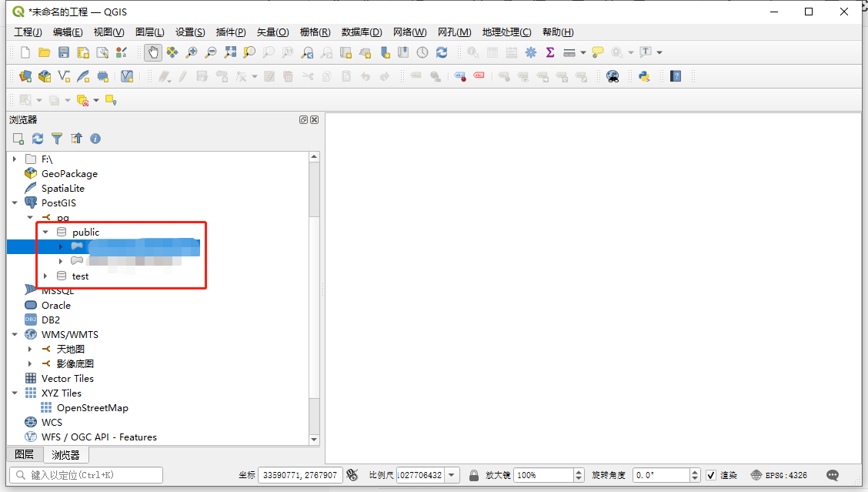Image resolution: width=868 pixels, height=492 pixels.
Task: Select the OpenStreetMap tile entry
Action: point(92,408)
